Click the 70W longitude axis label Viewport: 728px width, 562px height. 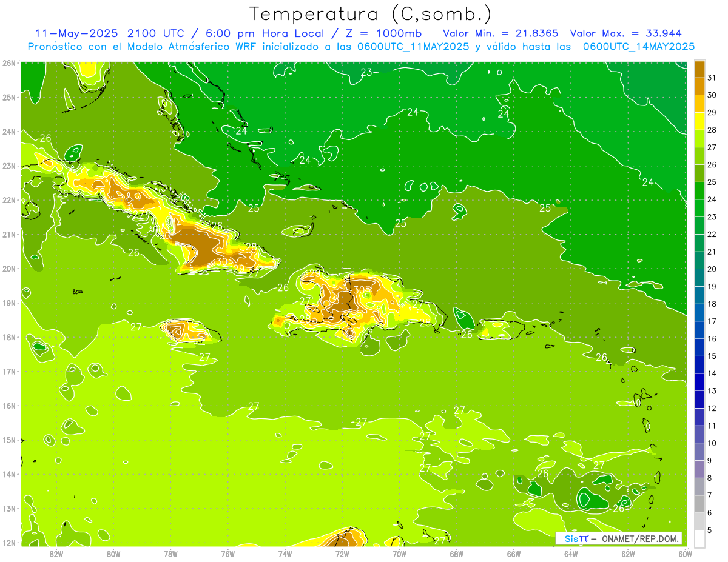(x=399, y=554)
